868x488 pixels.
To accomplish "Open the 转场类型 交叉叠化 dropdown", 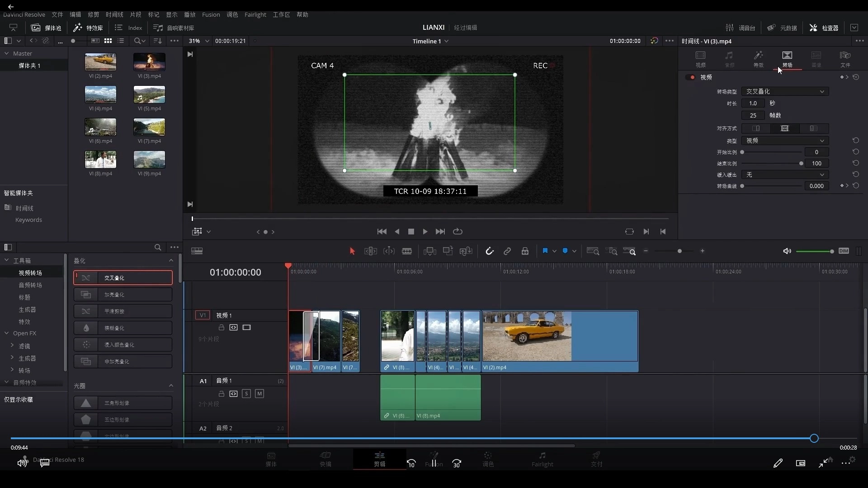I will pos(785,91).
